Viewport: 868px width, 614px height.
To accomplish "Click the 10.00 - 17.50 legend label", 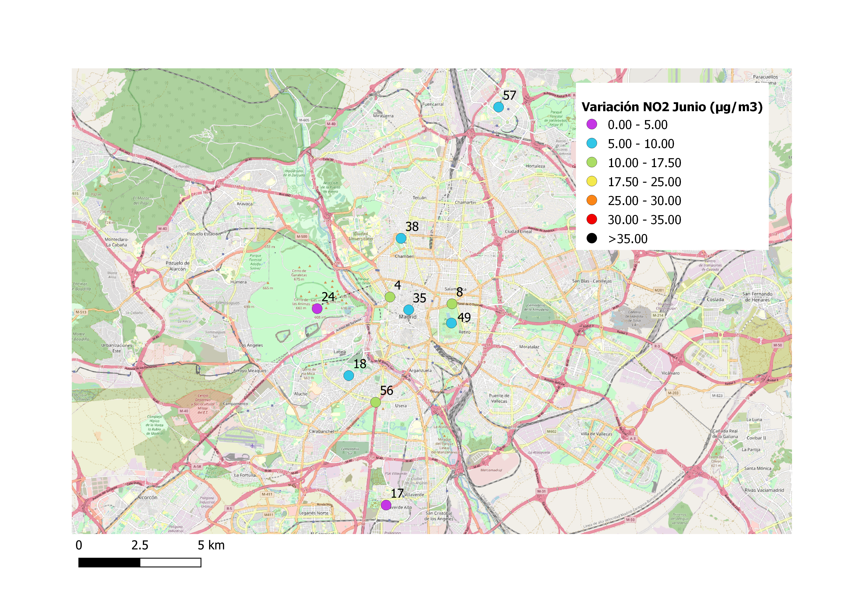I will click(x=644, y=163).
